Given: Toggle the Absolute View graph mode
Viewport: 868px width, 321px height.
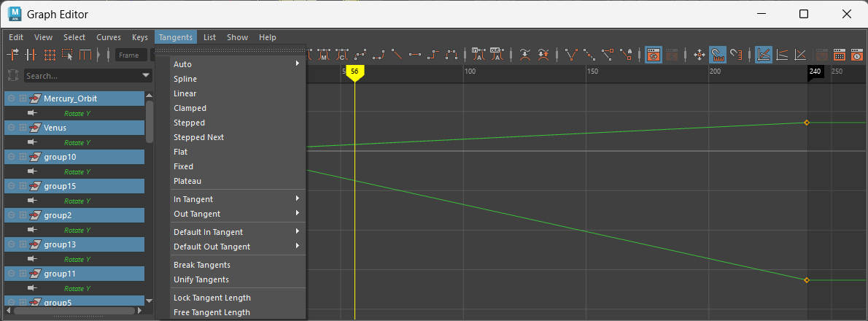Looking at the screenshot, I should point(763,55).
